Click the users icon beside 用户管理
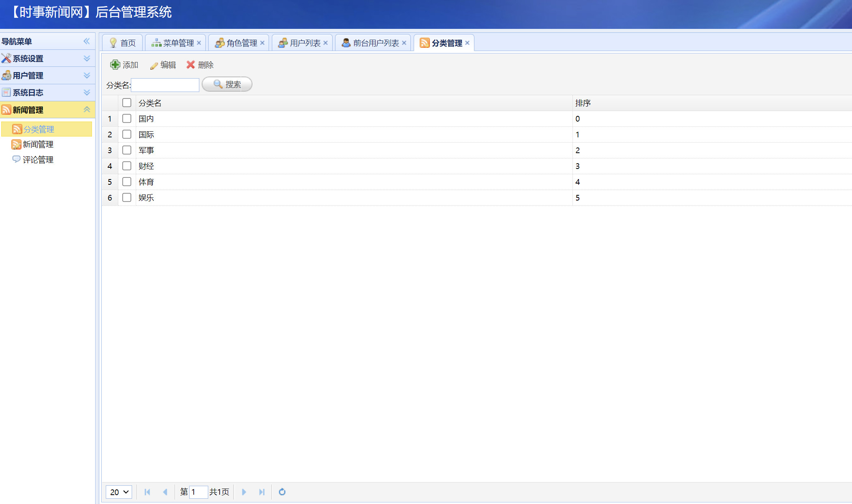This screenshot has height=504, width=852. (x=6, y=75)
